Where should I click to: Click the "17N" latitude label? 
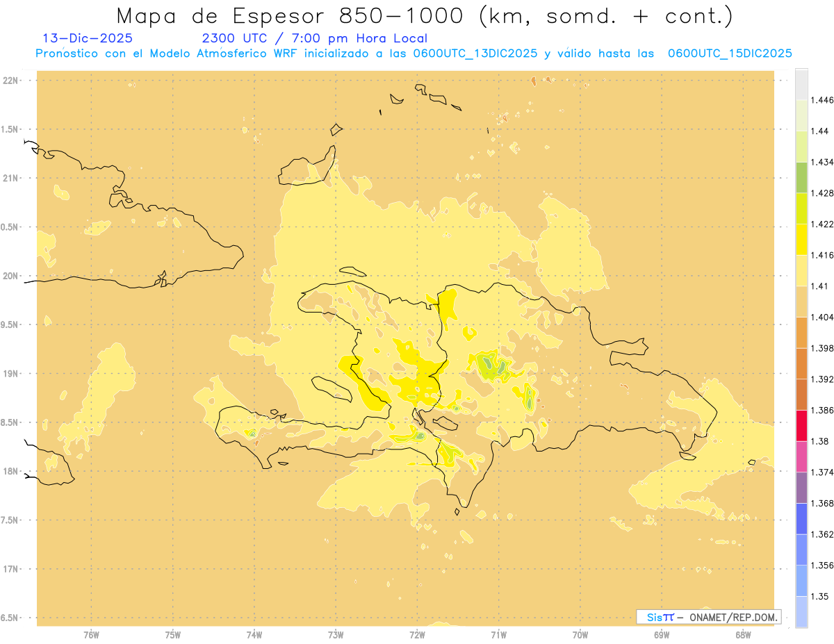(x=11, y=569)
